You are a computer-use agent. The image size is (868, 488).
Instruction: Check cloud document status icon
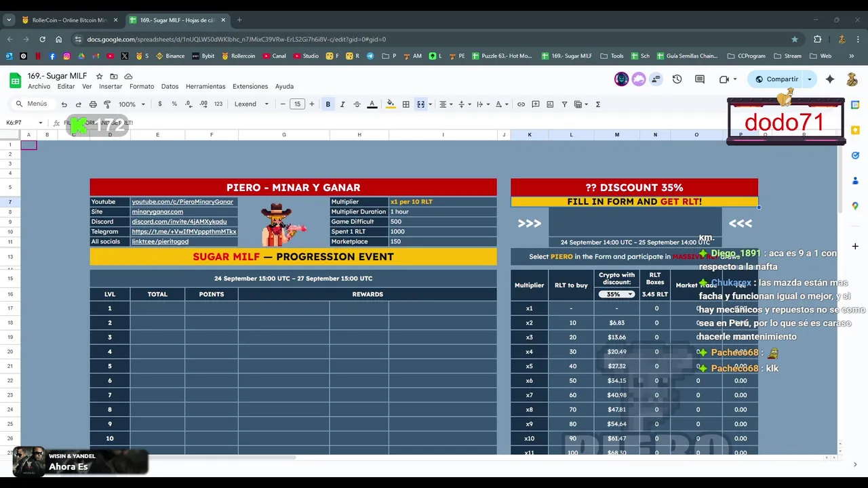[x=128, y=77]
